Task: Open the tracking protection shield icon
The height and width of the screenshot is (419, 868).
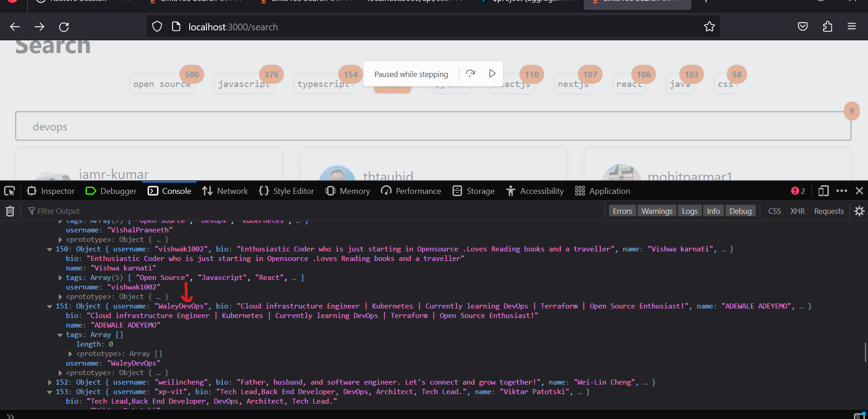Action: 157,27
